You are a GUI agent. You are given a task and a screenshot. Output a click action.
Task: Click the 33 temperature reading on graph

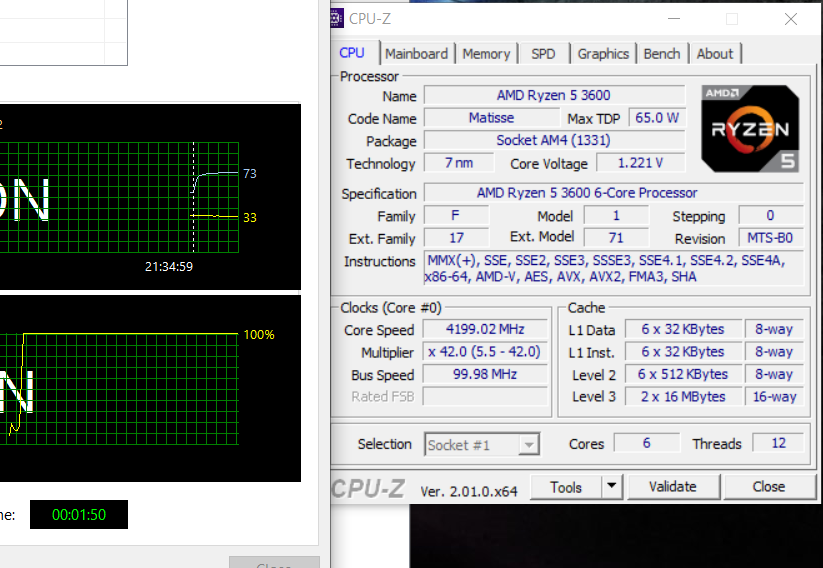[x=250, y=217]
